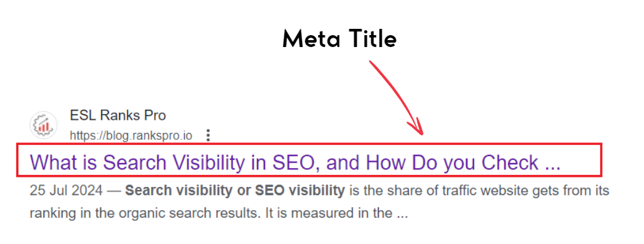Click the ESL Ranks Pro favicon

[43, 125]
